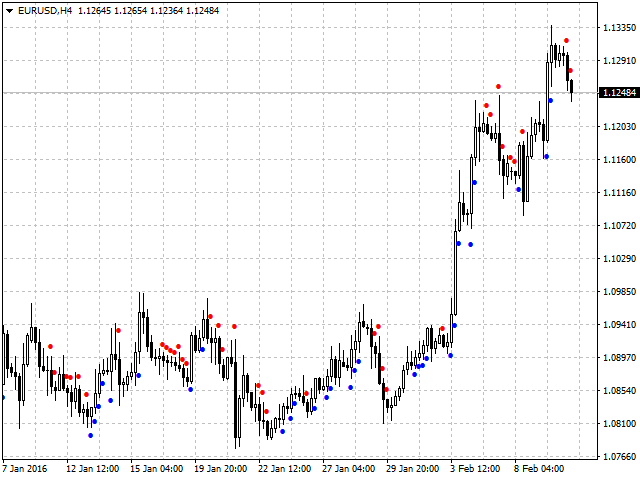Click the price axis label 1.08970
The height and width of the screenshot is (480, 640).
pos(619,358)
